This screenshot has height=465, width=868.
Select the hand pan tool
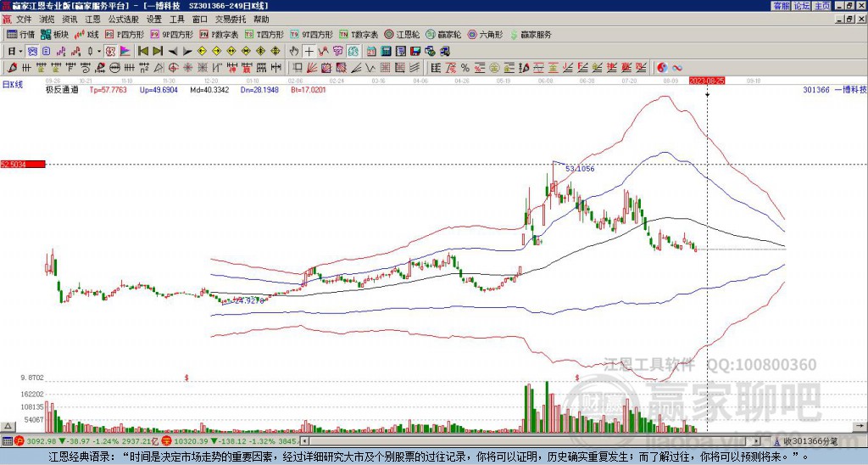point(293,52)
